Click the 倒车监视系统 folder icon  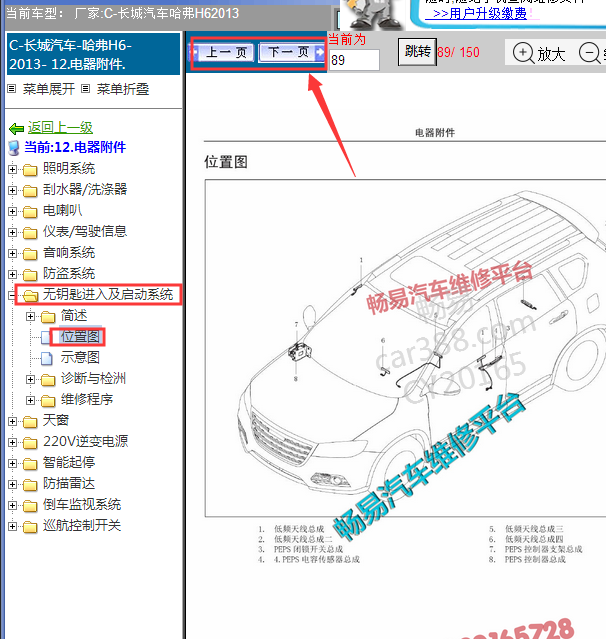click(x=30, y=505)
